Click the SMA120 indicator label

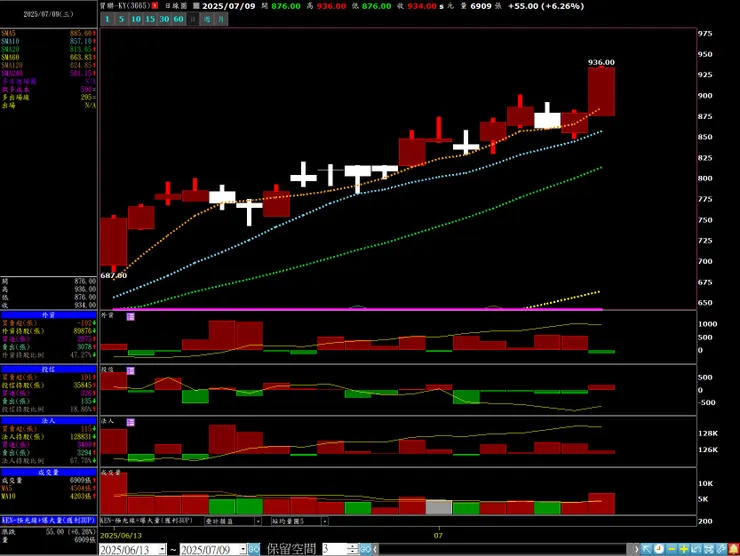click(12, 65)
